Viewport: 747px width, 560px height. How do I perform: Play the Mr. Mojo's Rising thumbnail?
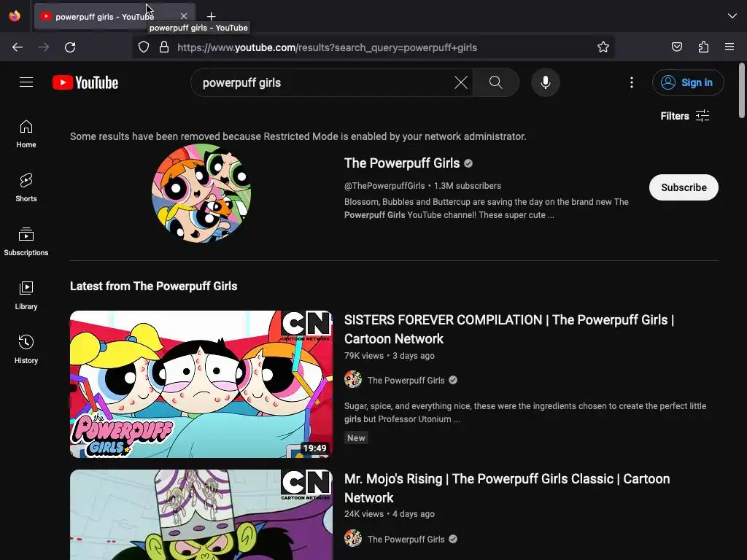click(201, 515)
